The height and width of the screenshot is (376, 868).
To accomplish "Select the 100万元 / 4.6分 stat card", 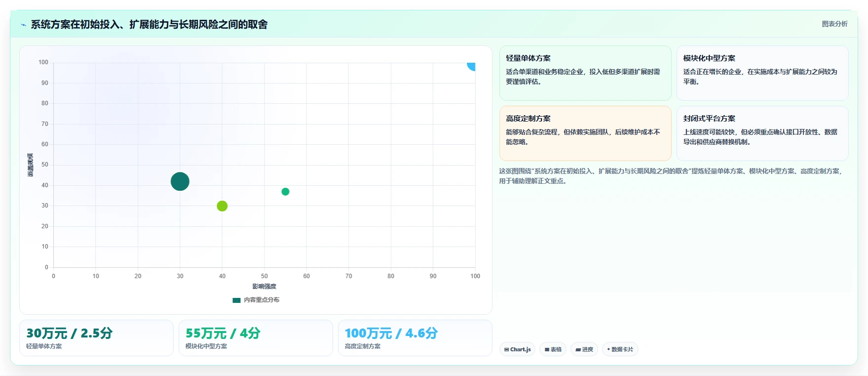I will tap(415, 338).
